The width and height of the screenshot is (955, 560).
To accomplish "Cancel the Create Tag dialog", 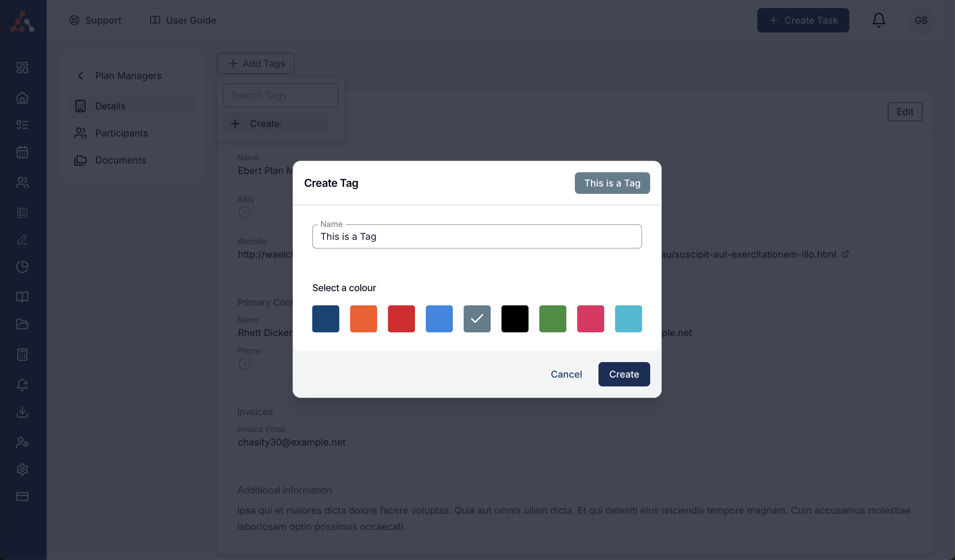I will (566, 374).
